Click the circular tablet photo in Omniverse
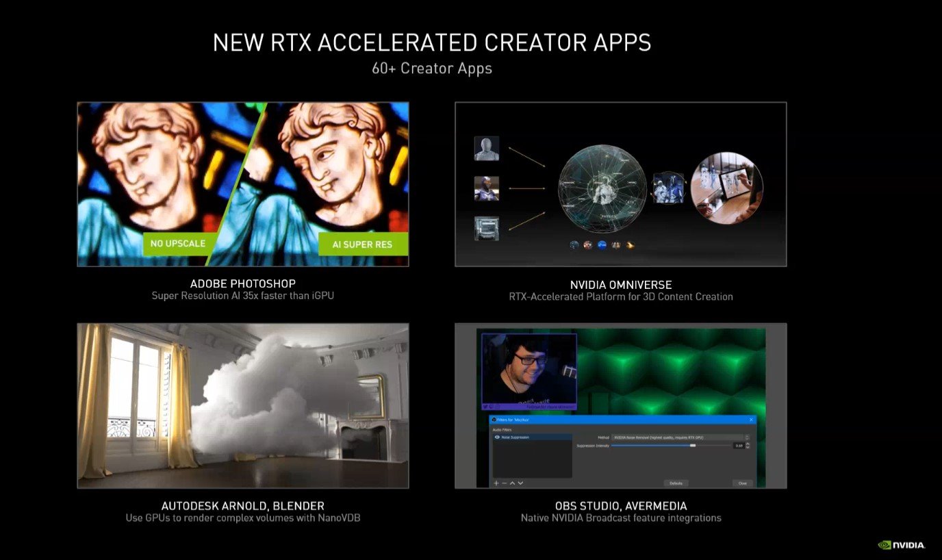The height and width of the screenshot is (560, 942). (726, 188)
